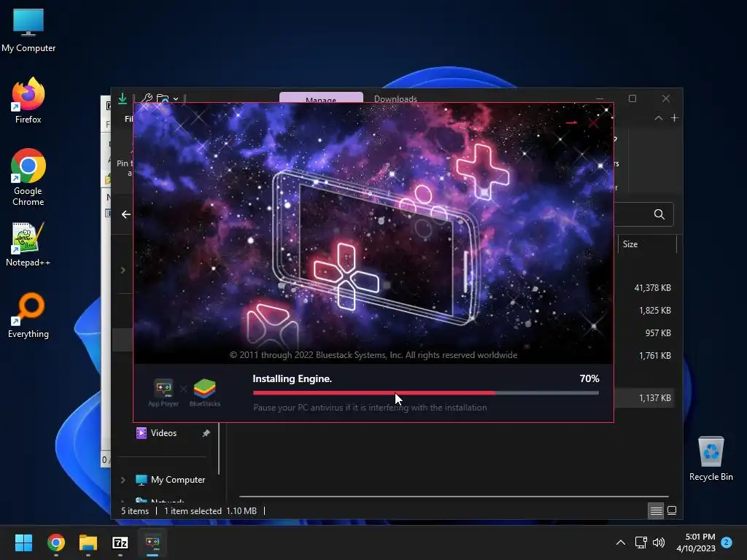Click the new folder quick access icon
Screen dimensions: 747x560
click(x=163, y=98)
